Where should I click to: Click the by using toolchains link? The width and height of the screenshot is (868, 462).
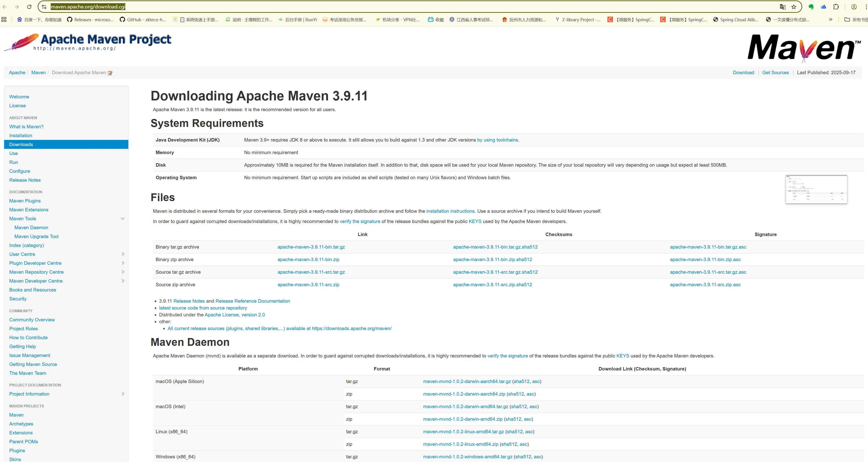pos(497,140)
